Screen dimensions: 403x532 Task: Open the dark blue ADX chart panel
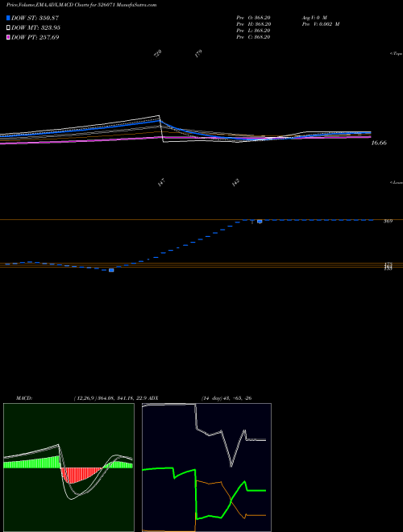coord(206,468)
